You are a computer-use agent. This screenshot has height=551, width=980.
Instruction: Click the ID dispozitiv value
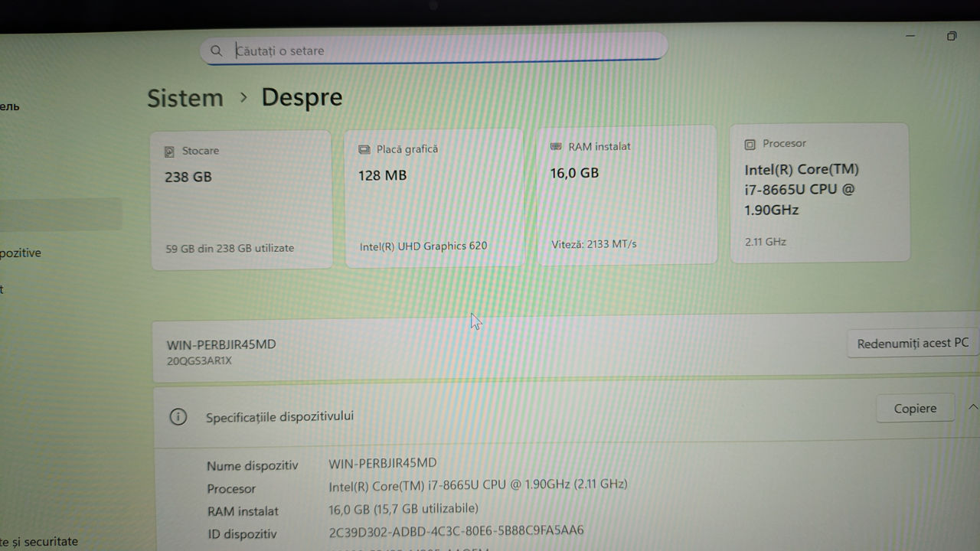[x=456, y=530]
